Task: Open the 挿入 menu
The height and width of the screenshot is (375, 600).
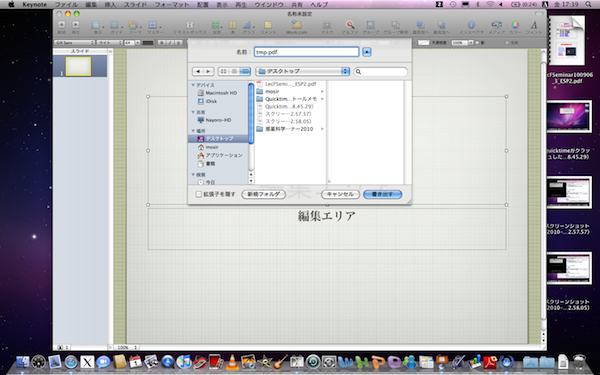Action: pyautogui.click(x=110, y=5)
